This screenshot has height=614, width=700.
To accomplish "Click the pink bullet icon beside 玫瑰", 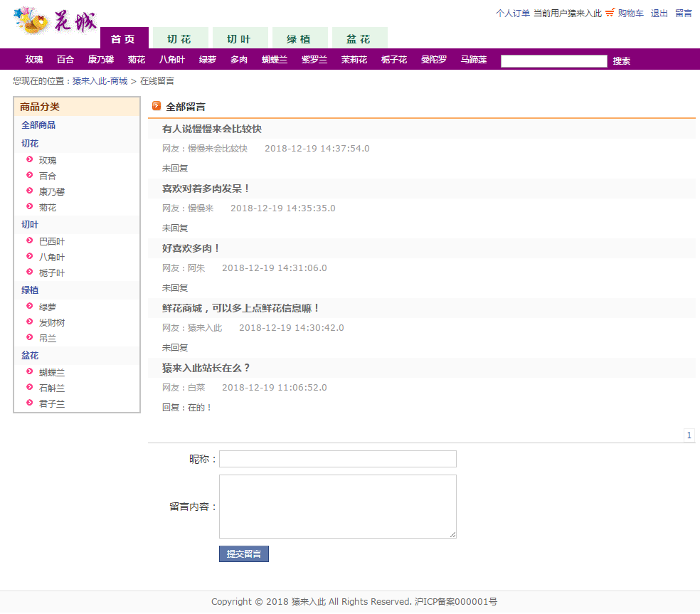I will (29, 159).
